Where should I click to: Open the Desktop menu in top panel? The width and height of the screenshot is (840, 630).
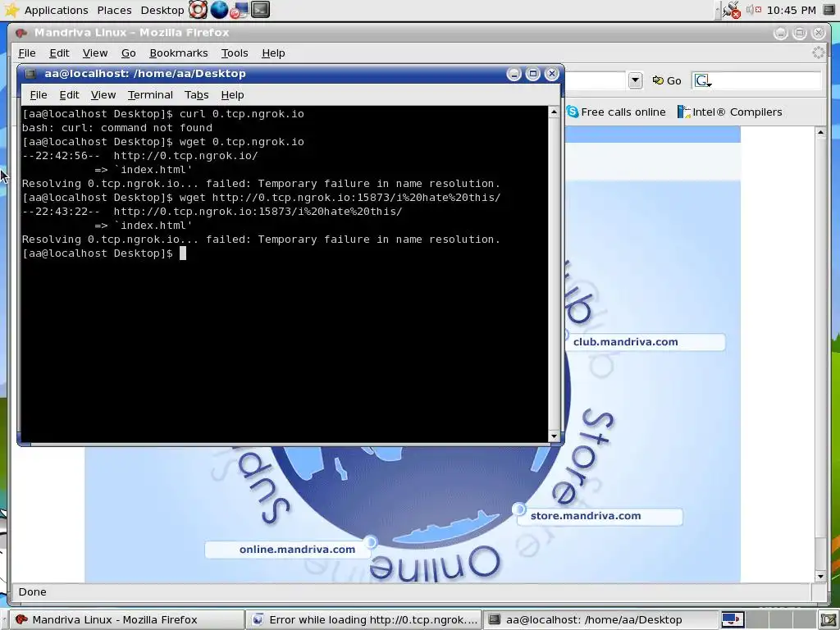tap(162, 10)
